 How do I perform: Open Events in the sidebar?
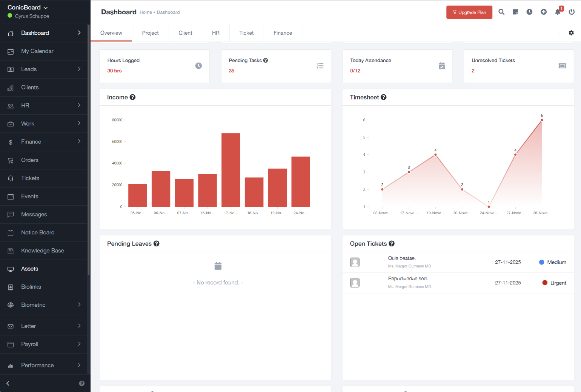point(43,196)
